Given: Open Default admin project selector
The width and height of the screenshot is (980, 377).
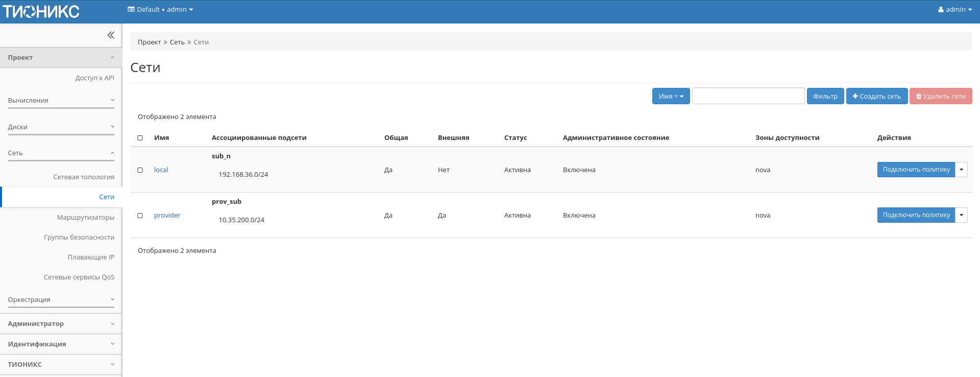Looking at the screenshot, I should tap(160, 10).
